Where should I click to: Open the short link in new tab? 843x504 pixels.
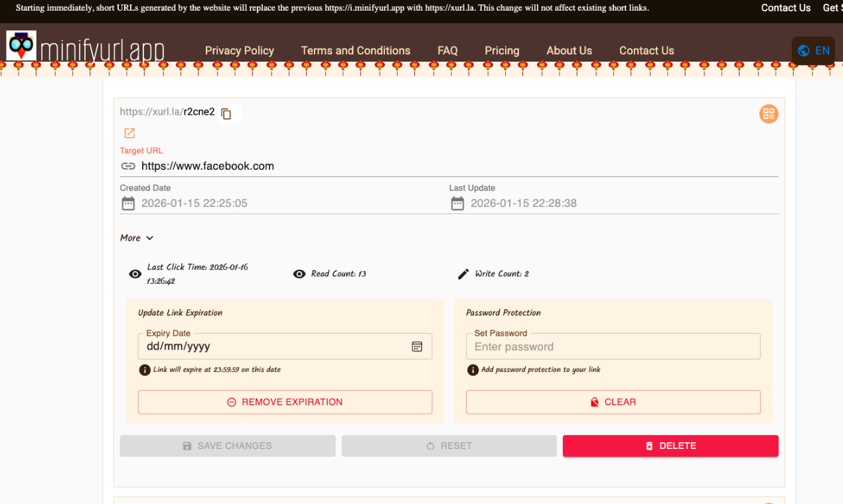point(128,133)
